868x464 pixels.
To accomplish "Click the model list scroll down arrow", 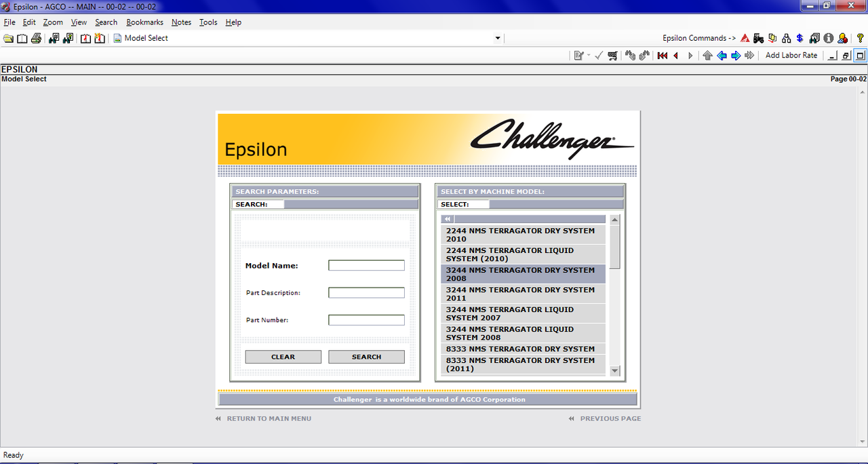I will point(615,370).
